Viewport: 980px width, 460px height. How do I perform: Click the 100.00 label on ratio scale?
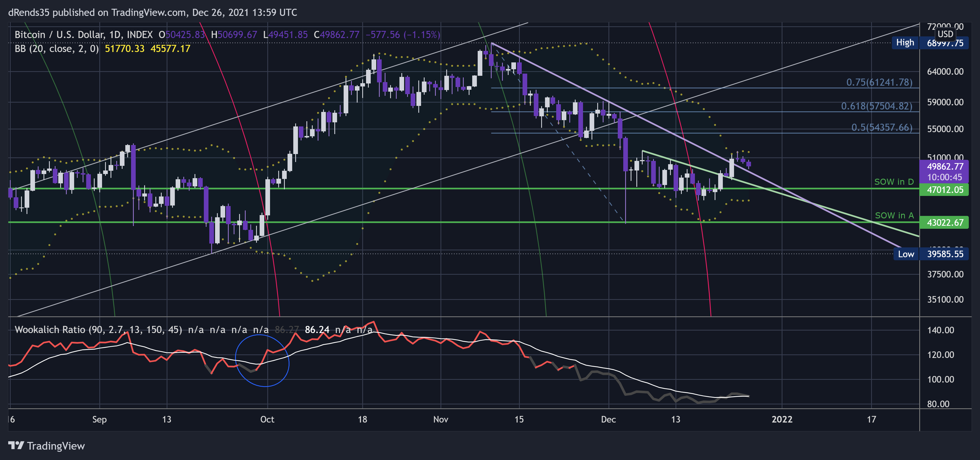pos(940,379)
